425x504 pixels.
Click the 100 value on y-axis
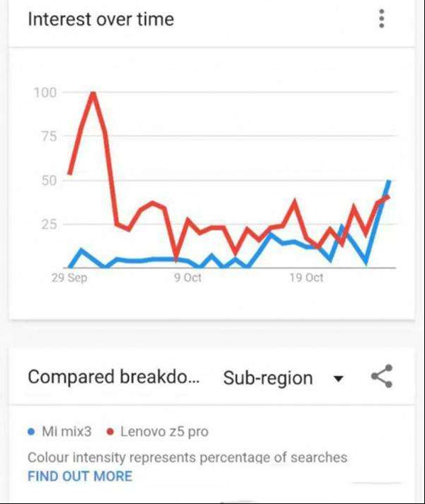click(45, 93)
